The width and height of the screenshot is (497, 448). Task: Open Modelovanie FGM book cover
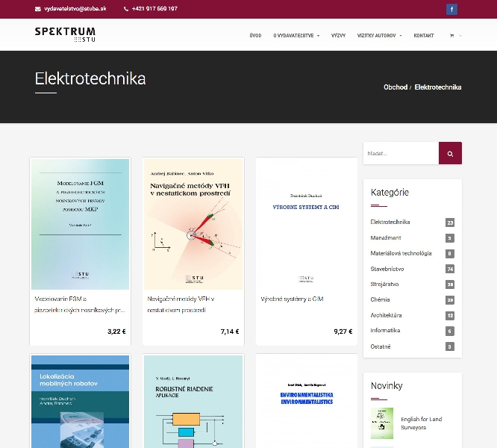[80, 224]
